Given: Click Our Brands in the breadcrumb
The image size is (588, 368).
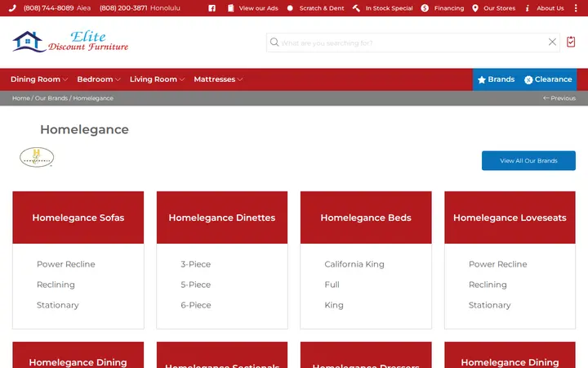Looking at the screenshot, I should [x=51, y=98].
